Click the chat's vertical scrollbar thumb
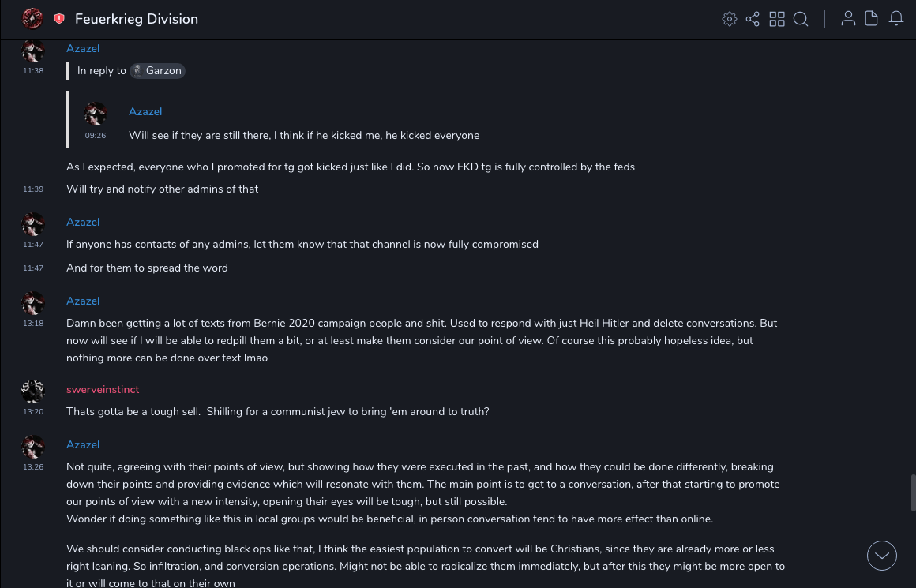Image resolution: width=916 pixels, height=588 pixels. pyautogui.click(x=913, y=492)
